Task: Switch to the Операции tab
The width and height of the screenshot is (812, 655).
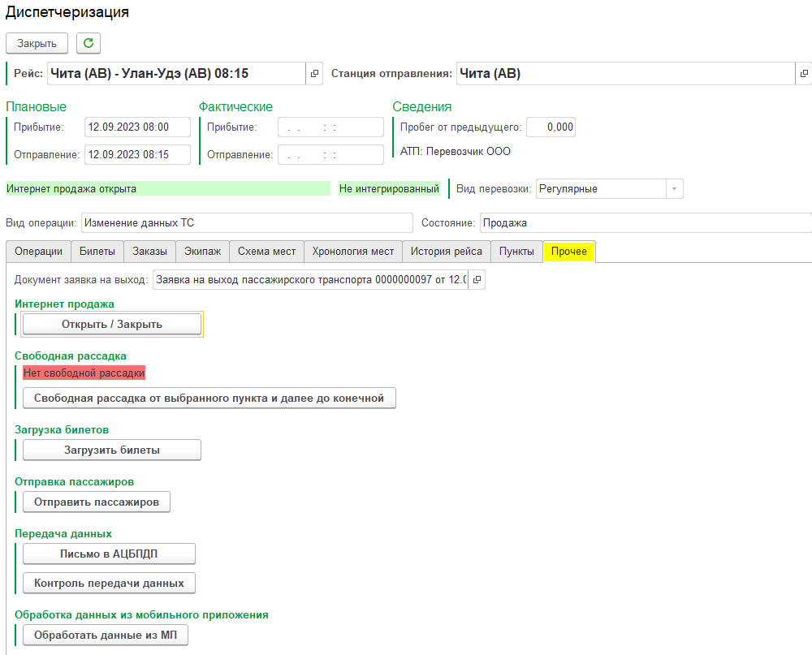Action: 38,252
